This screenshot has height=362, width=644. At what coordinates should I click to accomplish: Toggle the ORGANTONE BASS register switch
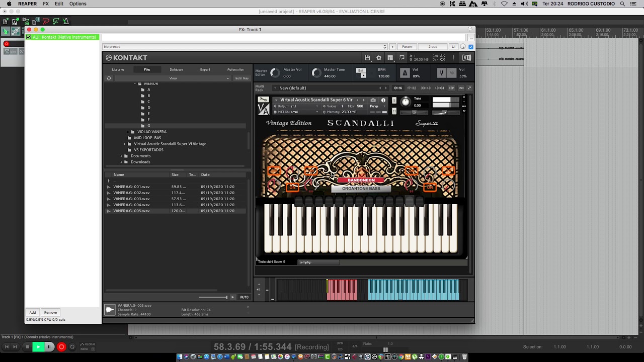[x=361, y=189]
